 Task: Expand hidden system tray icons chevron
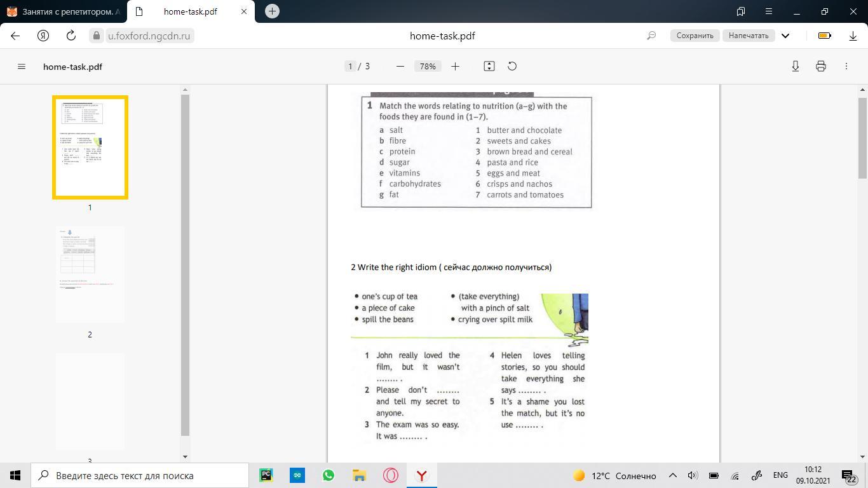[672, 475]
